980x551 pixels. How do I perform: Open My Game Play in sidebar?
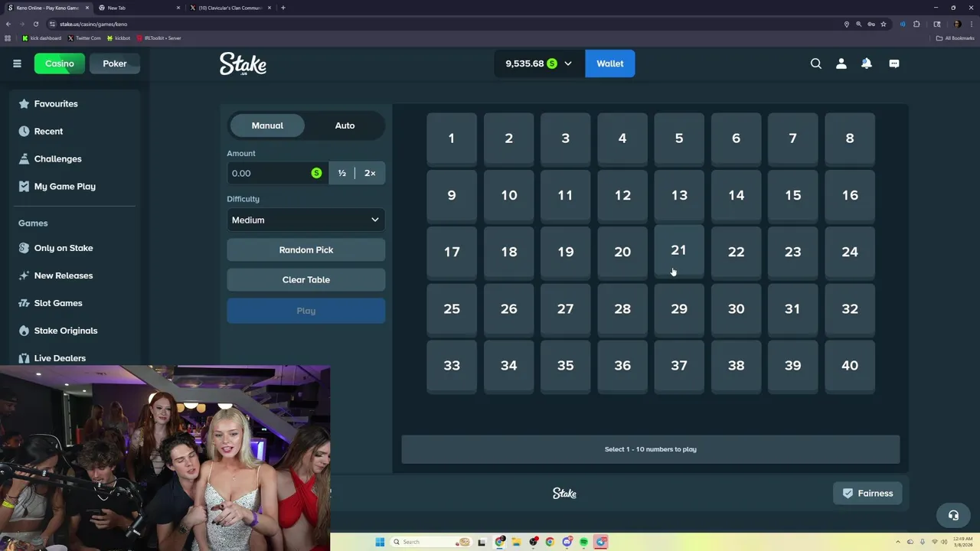point(75,186)
